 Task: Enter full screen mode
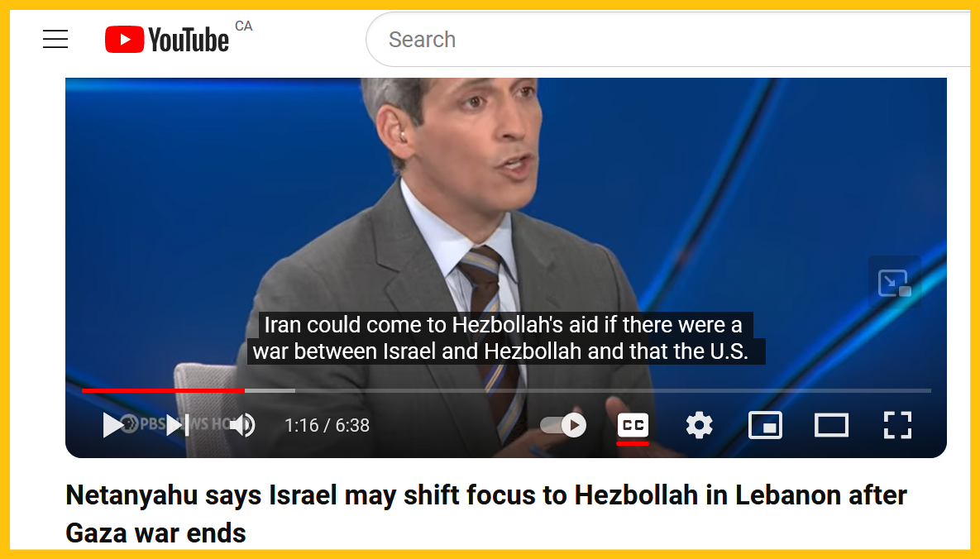coord(897,425)
